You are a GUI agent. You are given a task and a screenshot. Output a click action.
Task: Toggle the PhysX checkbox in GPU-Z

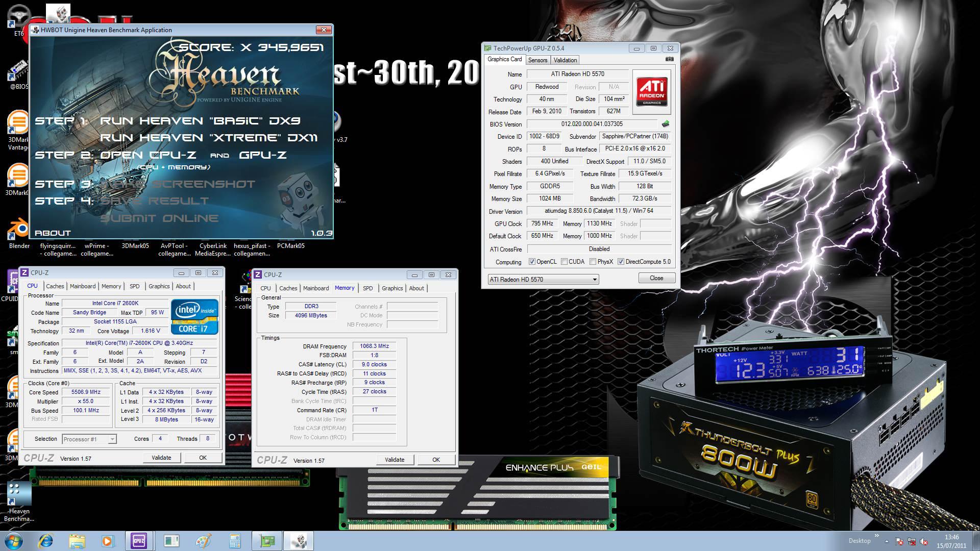(x=593, y=262)
